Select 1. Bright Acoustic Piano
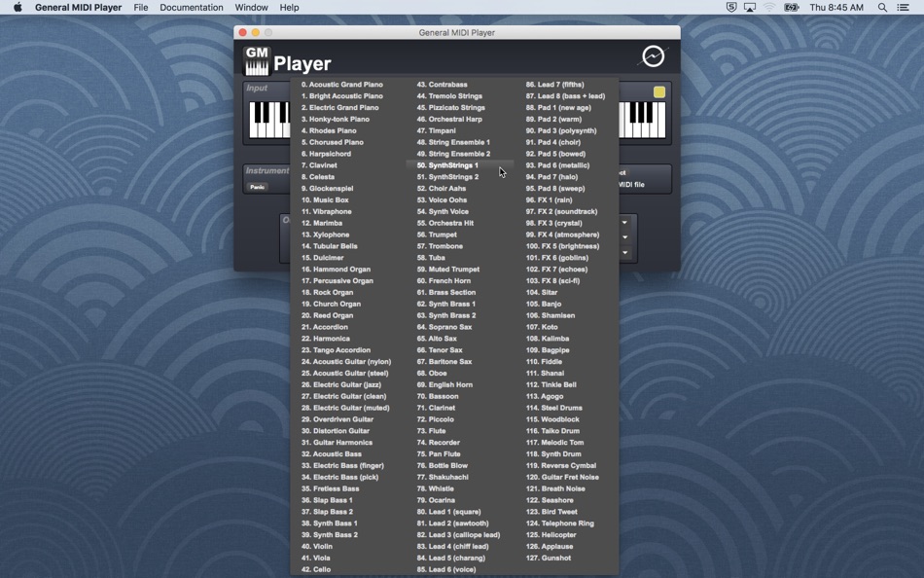 341,96
